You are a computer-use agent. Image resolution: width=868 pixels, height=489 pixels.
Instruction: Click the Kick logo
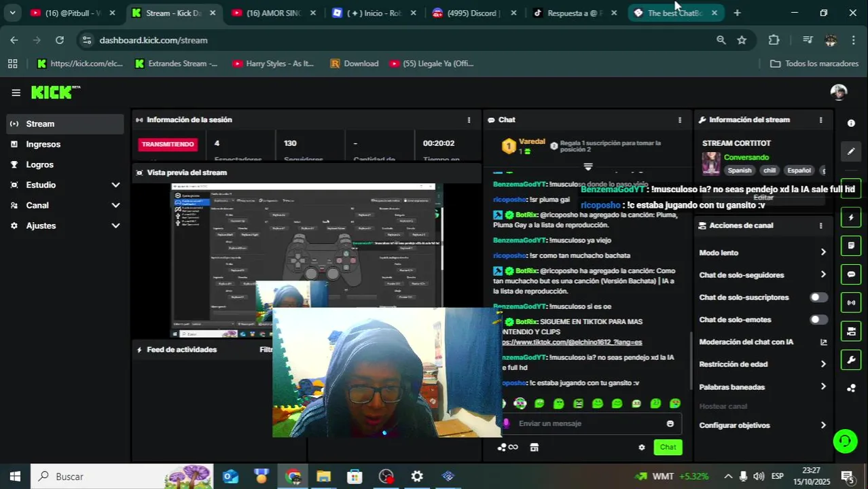(55, 92)
